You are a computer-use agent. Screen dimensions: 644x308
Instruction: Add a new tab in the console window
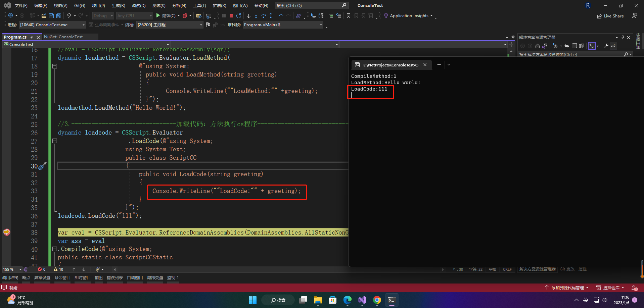coord(439,65)
